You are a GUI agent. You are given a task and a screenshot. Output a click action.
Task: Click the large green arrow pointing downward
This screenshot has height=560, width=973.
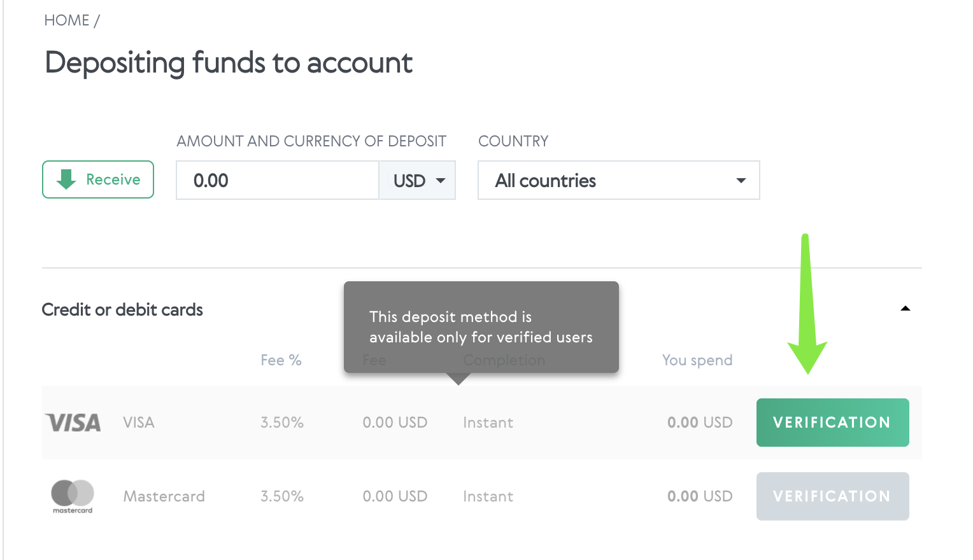807,304
